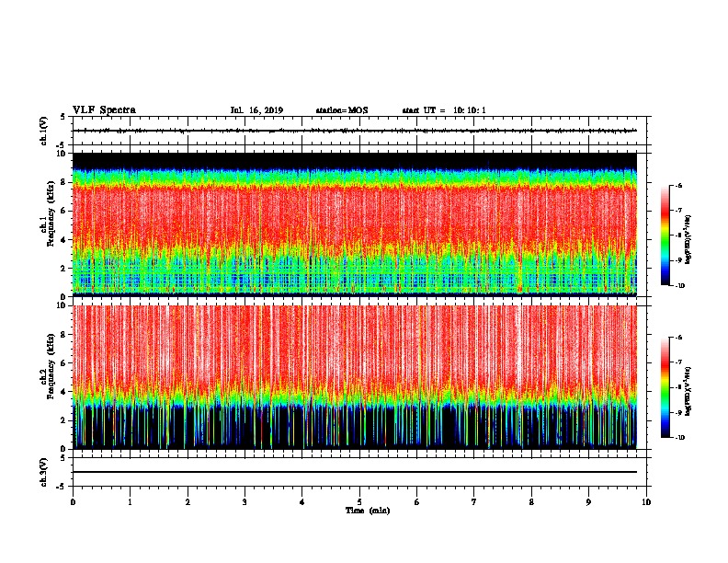Image resolution: width=728 pixels, height=563 pixels.
Task: Click the ch.3 flat voltage trace line
Action: (x=355, y=472)
